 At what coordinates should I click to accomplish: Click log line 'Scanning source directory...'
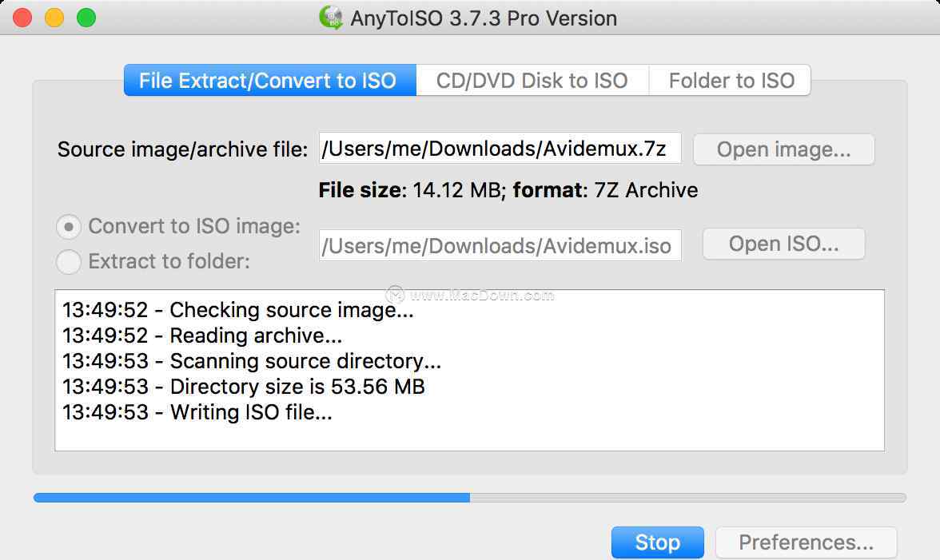coord(252,361)
